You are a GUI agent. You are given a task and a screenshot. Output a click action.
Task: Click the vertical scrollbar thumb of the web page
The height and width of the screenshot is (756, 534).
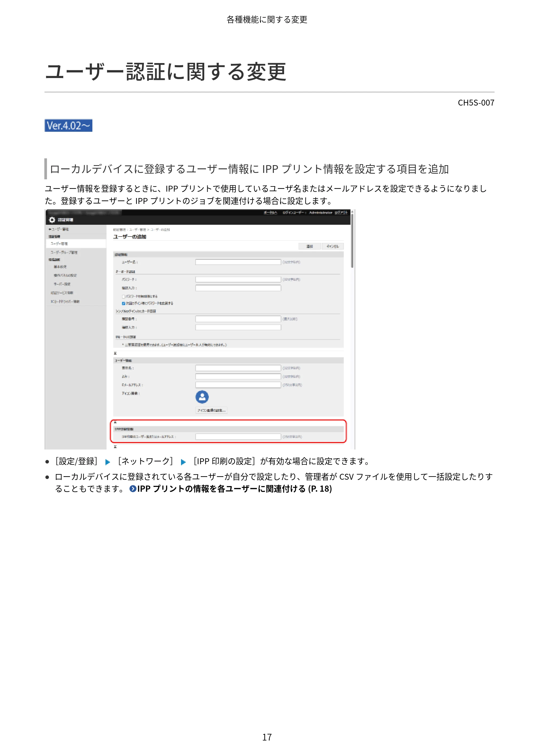(352, 241)
